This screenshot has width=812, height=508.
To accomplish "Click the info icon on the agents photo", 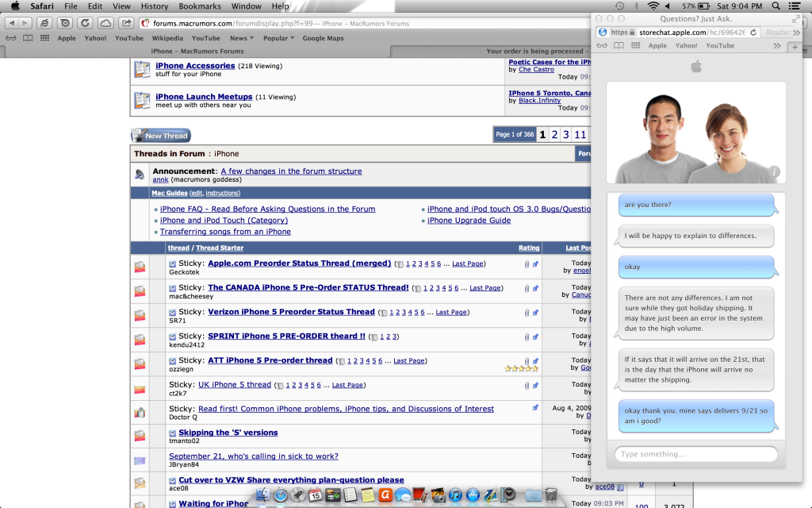I will (774, 171).
